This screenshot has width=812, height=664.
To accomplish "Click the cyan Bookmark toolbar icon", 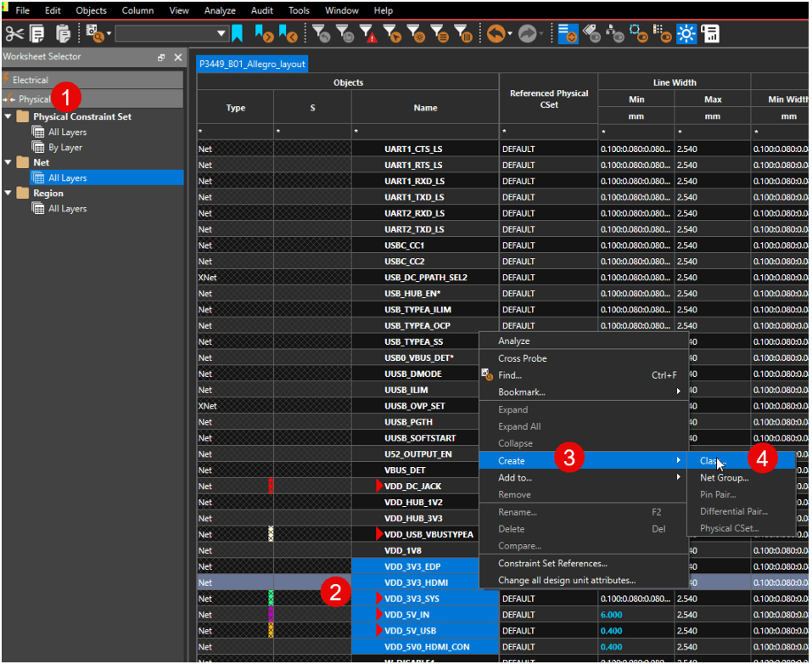I will pyautogui.click(x=238, y=34).
